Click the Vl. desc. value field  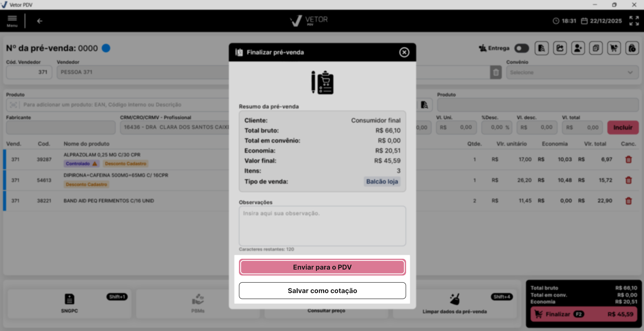click(537, 128)
